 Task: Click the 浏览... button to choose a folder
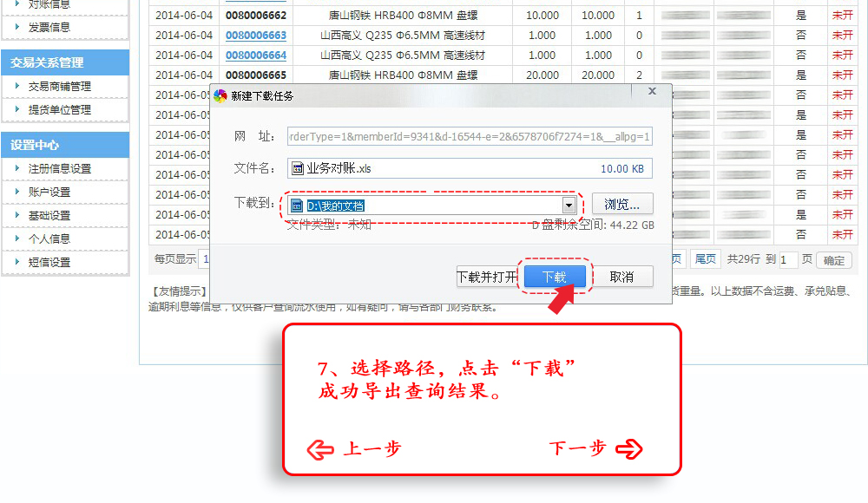click(621, 205)
